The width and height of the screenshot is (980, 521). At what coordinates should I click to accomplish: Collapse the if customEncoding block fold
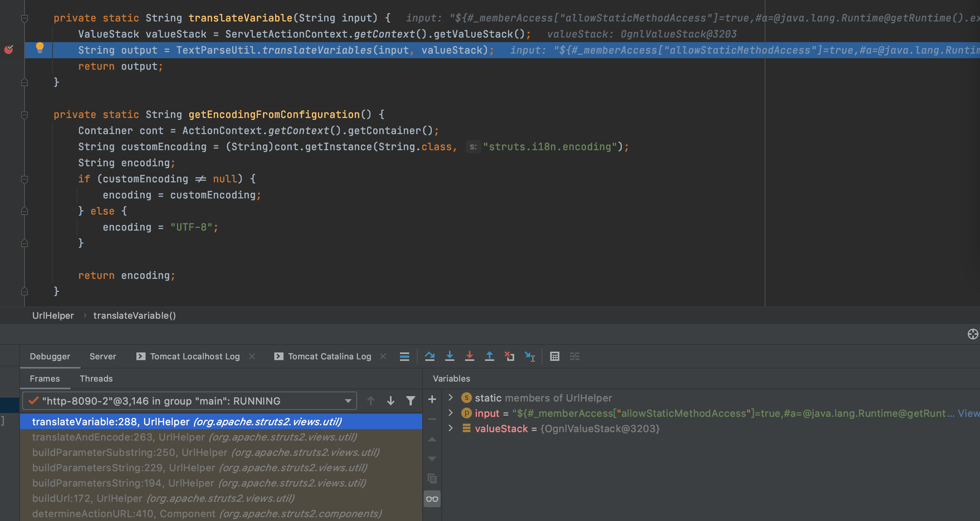[x=25, y=179]
